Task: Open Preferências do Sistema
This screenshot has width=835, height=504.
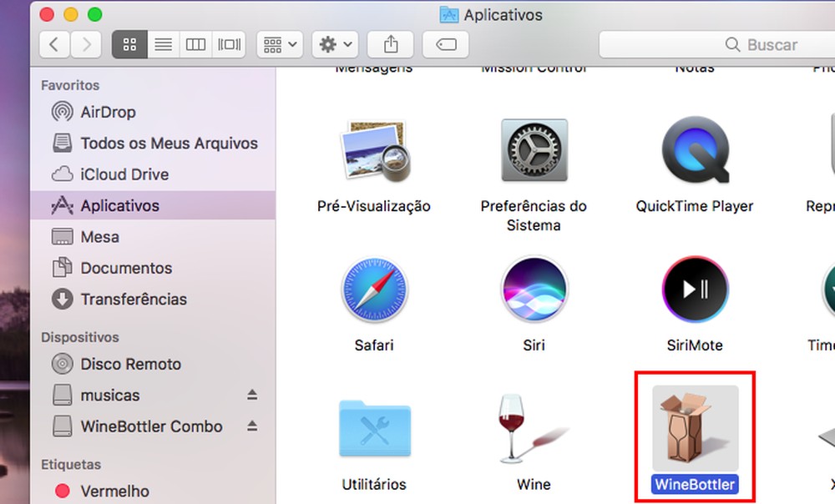Action: click(x=534, y=150)
